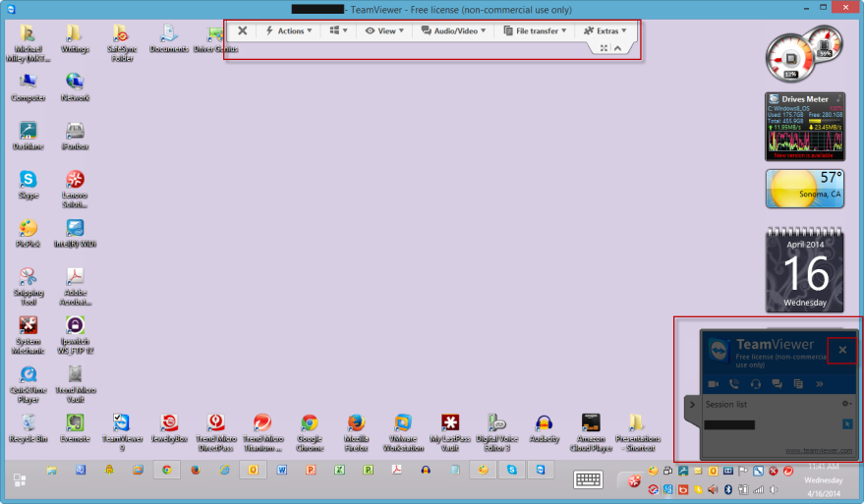Open the file box icon in the TeamViewer panel
This screenshot has width=864, height=504.
tap(797, 383)
